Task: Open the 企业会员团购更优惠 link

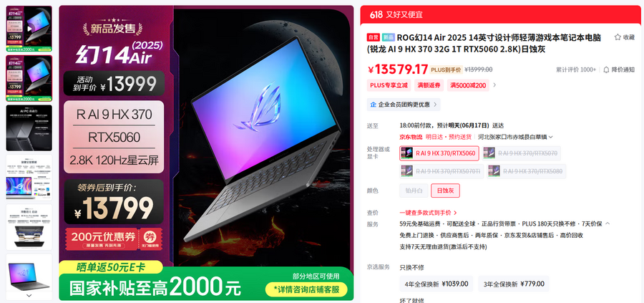Action: click(x=404, y=105)
